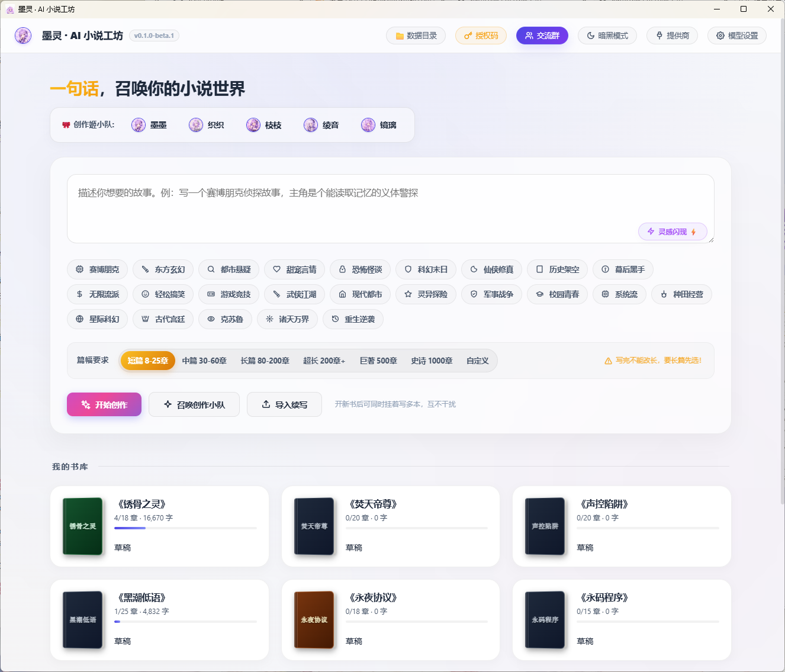Choose the 无限流派 genre tag
785x672 pixels.
tap(97, 294)
